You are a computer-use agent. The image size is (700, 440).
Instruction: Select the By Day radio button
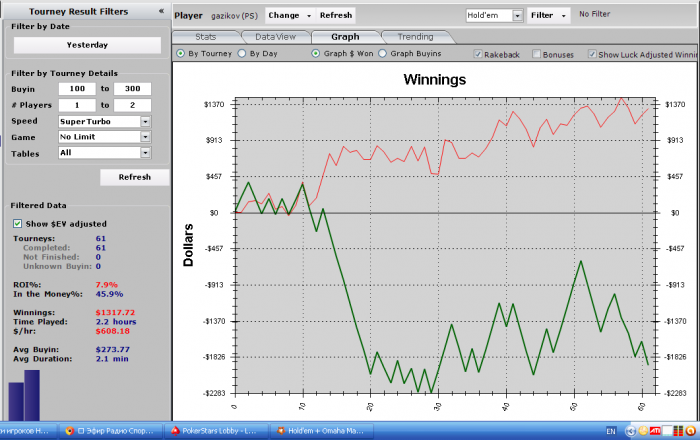tap(242, 54)
